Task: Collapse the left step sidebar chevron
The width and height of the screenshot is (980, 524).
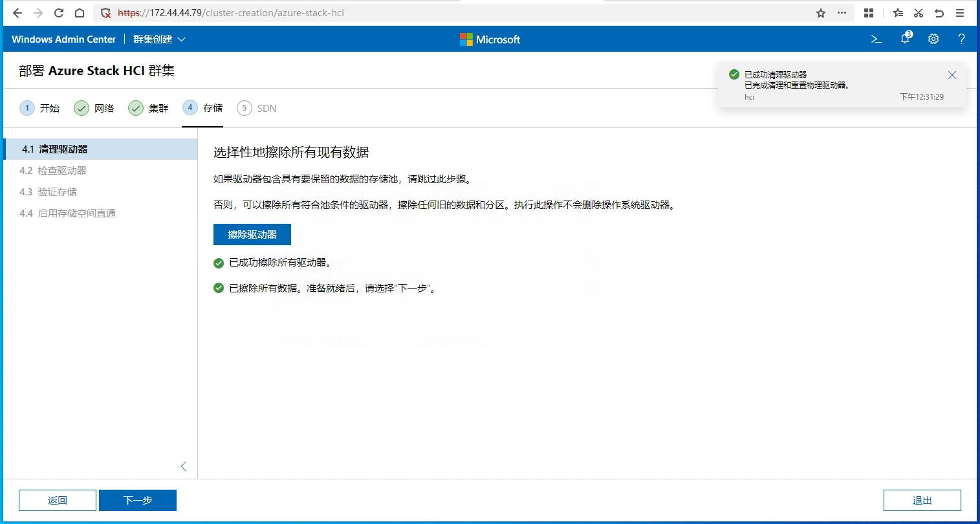Action: tap(184, 466)
